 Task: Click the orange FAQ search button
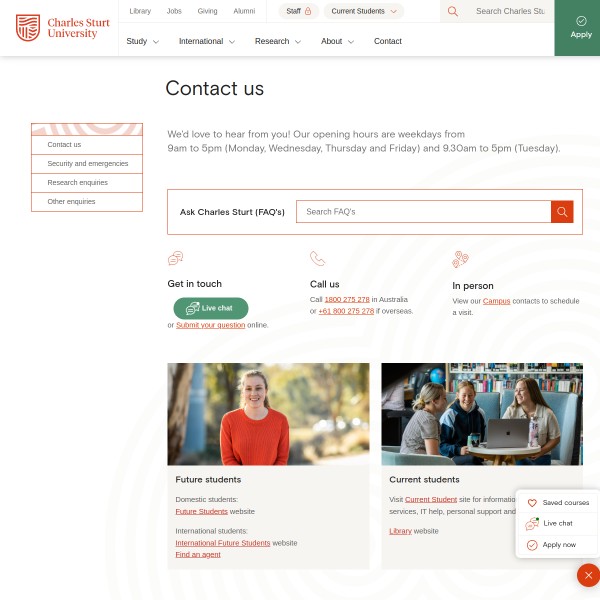pyautogui.click(x=562, y=212)
